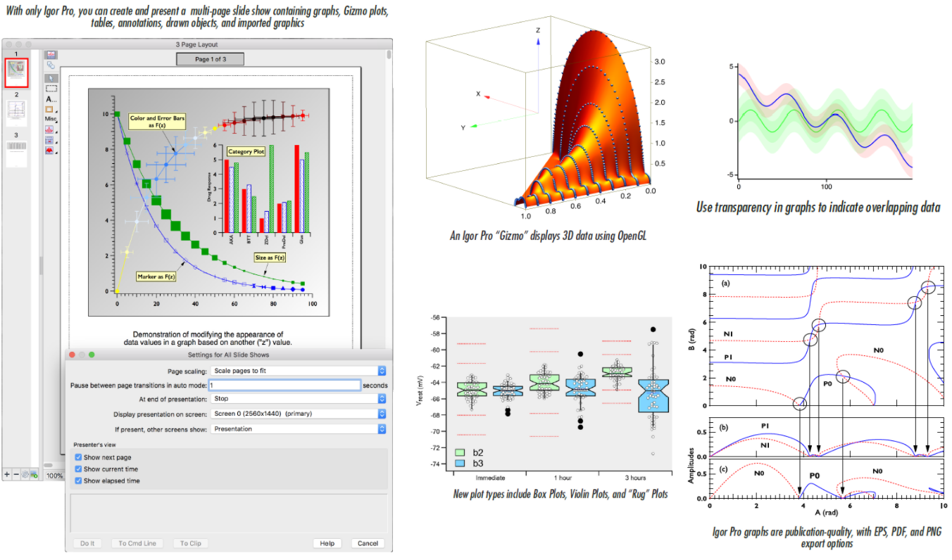Click the Gizmo 3D plot tool icon
The height and width of the screenshot is (560, 952).
[x=50, y=151]
